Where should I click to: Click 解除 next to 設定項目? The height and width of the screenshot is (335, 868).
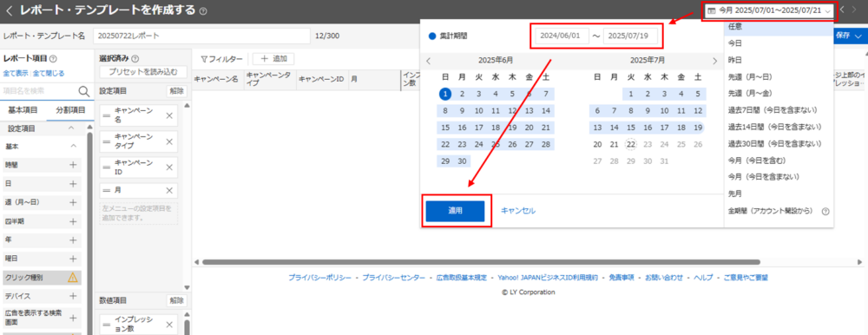coord(176,91)
